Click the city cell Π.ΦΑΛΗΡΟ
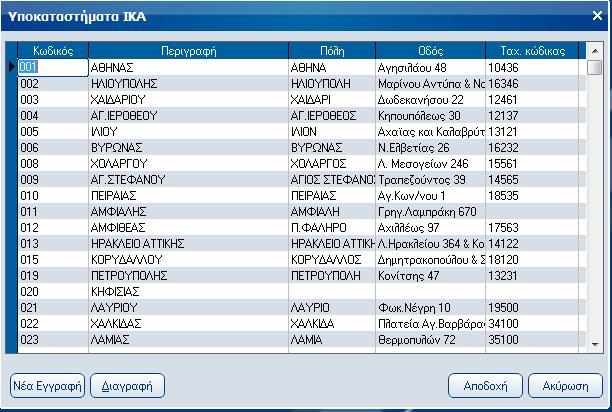Image resolution: width=612 pixels, height=412 pixels. tap(332, 227)
